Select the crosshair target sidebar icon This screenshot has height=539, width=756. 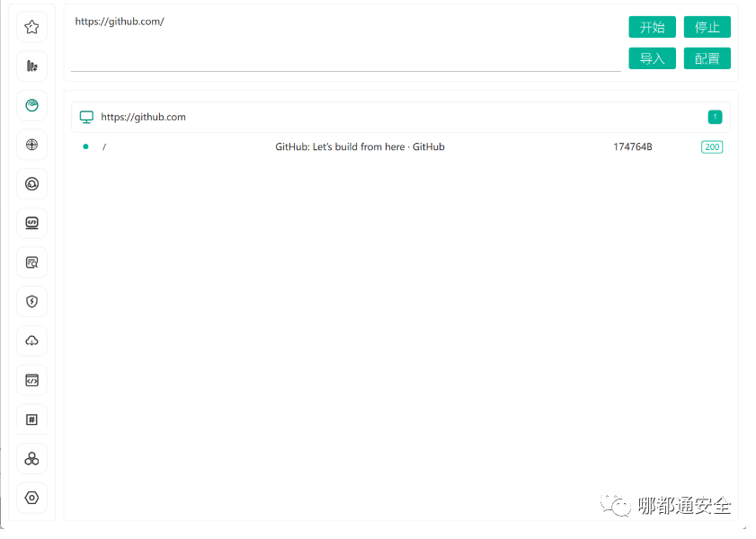tap(31, 145)
